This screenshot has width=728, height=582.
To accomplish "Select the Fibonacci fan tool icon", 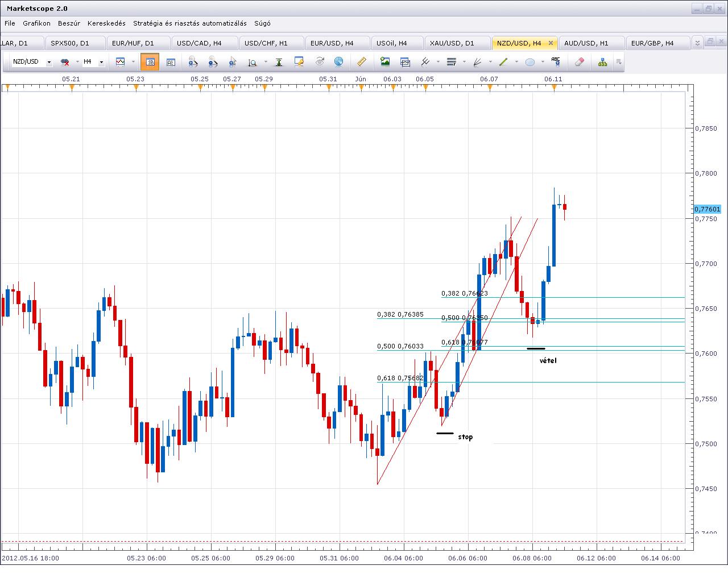I will pos(477,62).
